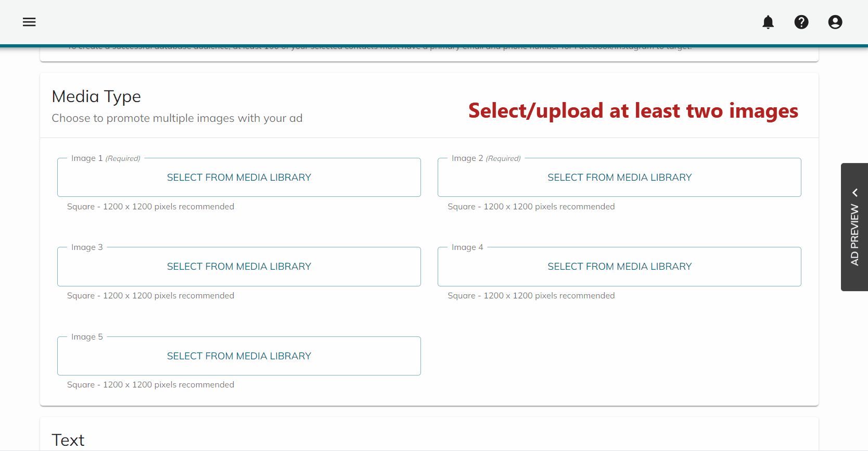Select Image 4 from media library
The width and height of the screenshot is (868, 451).
pos(619,267)
